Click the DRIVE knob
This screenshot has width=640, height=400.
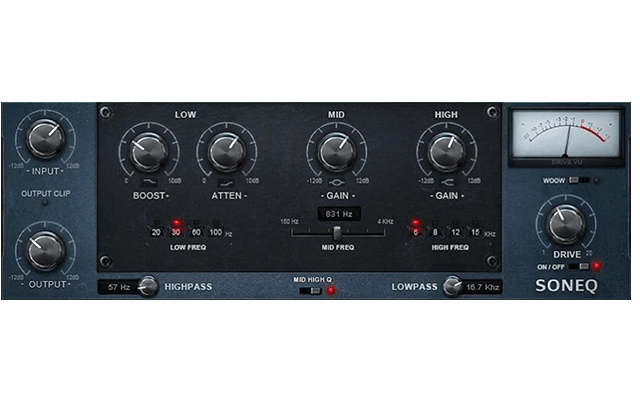point(565,224)
